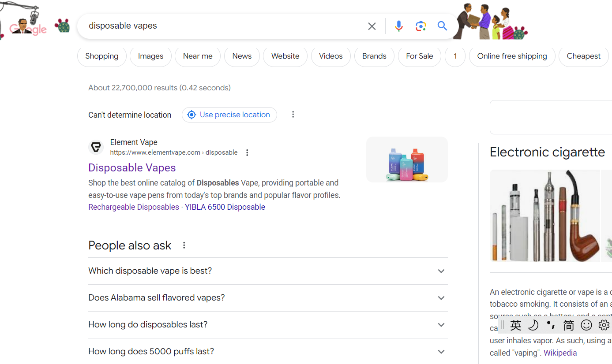Expand "How long do disposables last?"

[268, 325]
